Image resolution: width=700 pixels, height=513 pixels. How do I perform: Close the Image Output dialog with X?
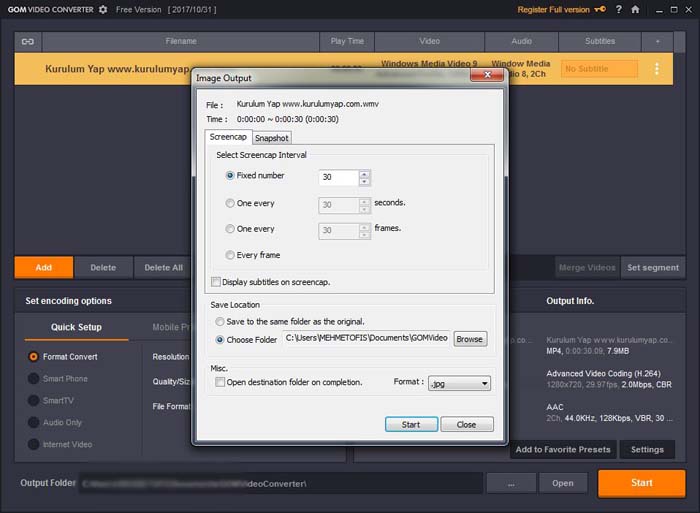click(x=487, y=75)
